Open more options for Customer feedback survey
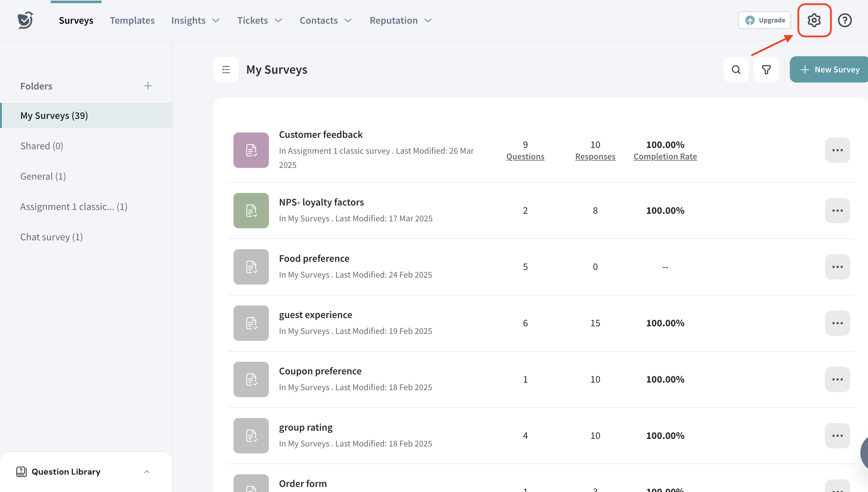Screen dimensions: 868x492 click(x=837, y=150)
